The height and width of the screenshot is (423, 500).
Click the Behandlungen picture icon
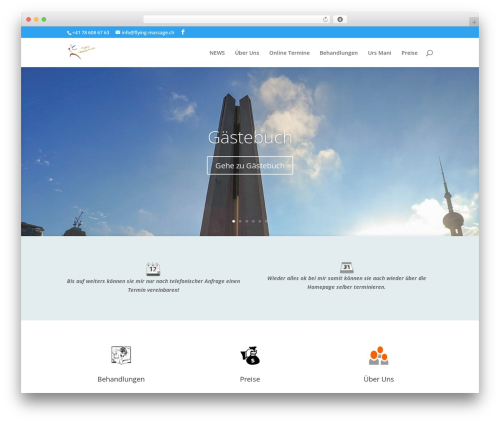[x=121, y=355]
